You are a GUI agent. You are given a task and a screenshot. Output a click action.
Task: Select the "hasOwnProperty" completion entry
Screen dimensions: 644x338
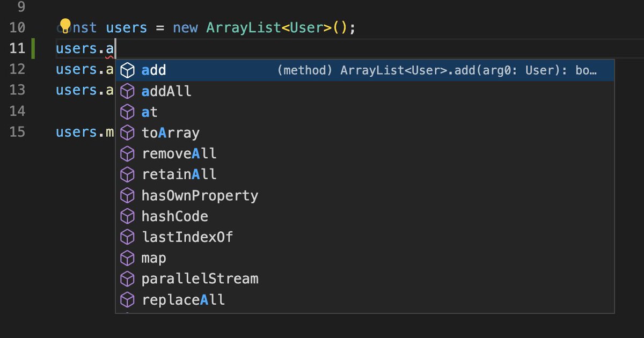coord(199,195)
